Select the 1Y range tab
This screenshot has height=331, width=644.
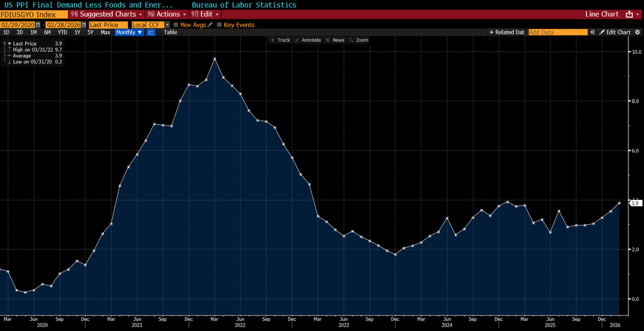point(77,32)
